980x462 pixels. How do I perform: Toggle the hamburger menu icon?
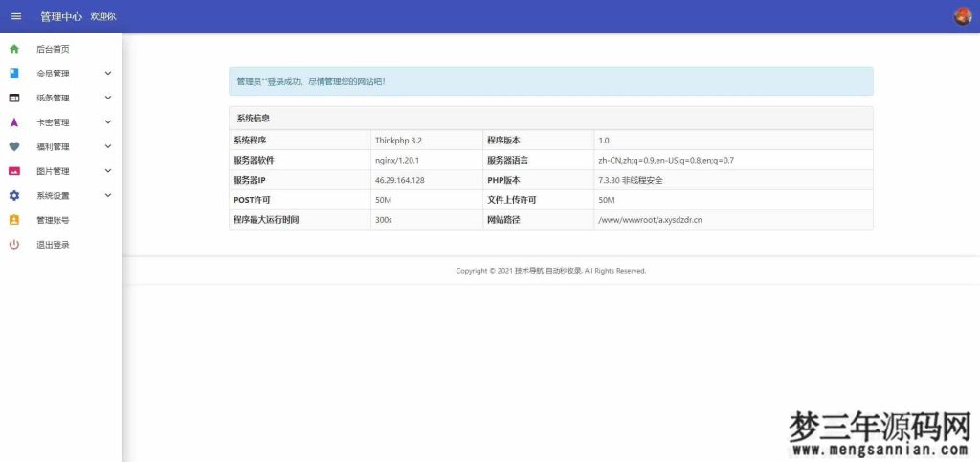point(16,17)
